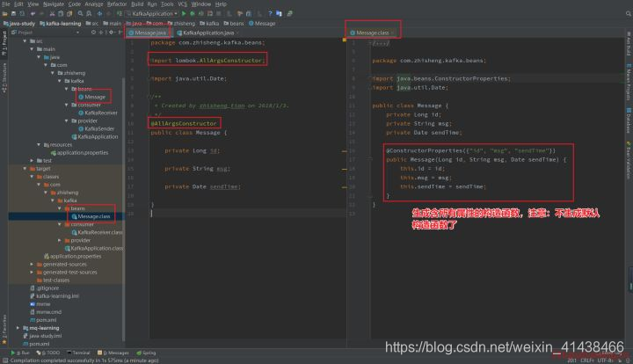Expand the mq-learning module
The height and width of the screenshot is (364, 633).
(x=18, y=328)
